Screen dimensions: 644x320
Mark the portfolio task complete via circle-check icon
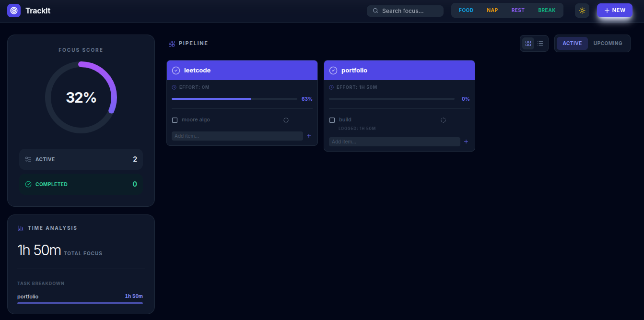[333, 71]
